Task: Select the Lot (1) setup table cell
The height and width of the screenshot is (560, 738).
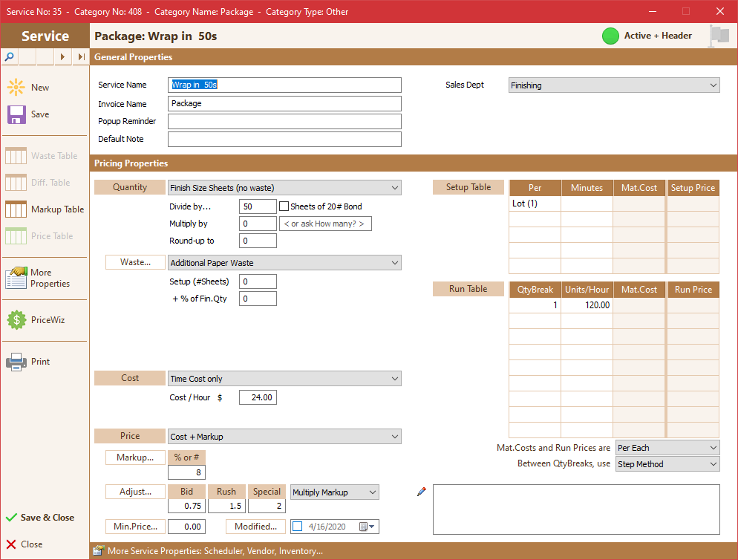Action: (x=535, y=204)
